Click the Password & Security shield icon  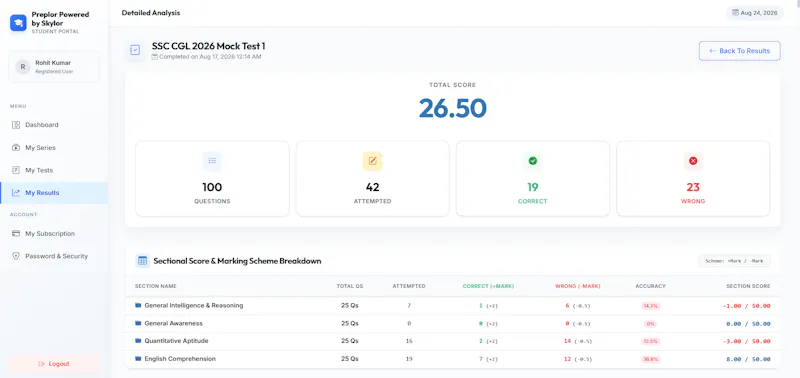coord(16,256)
